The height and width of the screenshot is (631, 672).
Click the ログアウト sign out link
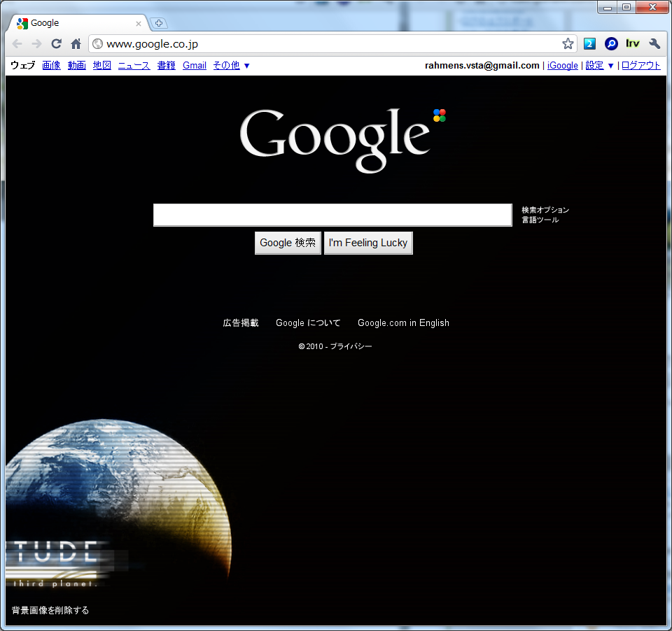pos(641,66)
